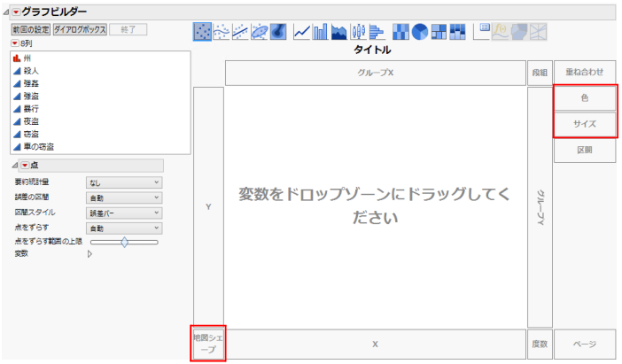Screen dimensions: 622x364
Task: Click the 段組 drop zone
Action: pos(540,73)
